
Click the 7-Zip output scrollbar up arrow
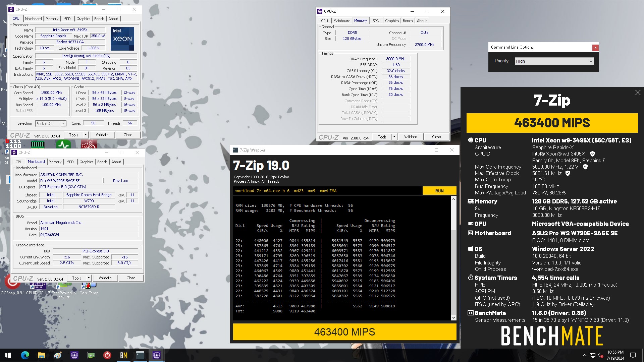pos(453,199)
